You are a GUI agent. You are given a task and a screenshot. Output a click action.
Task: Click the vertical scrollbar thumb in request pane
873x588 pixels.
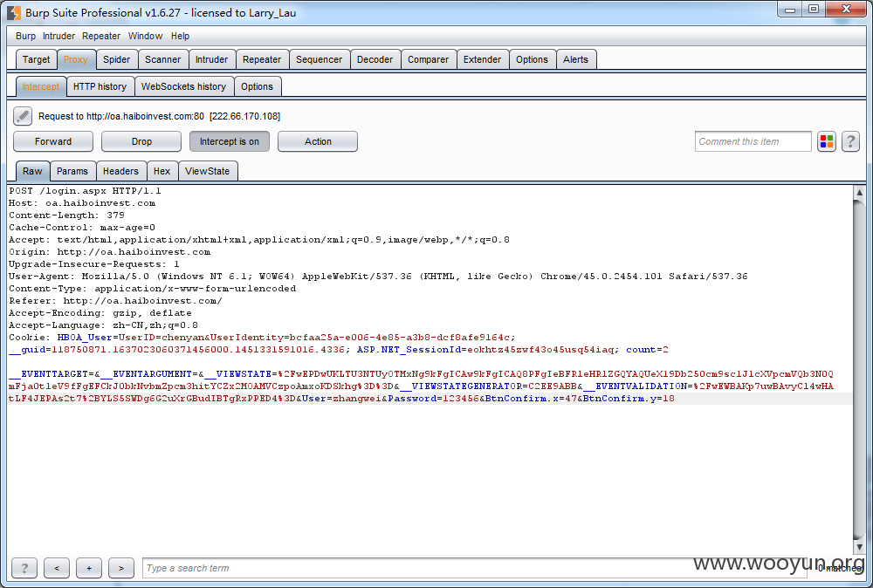(859, 369)
